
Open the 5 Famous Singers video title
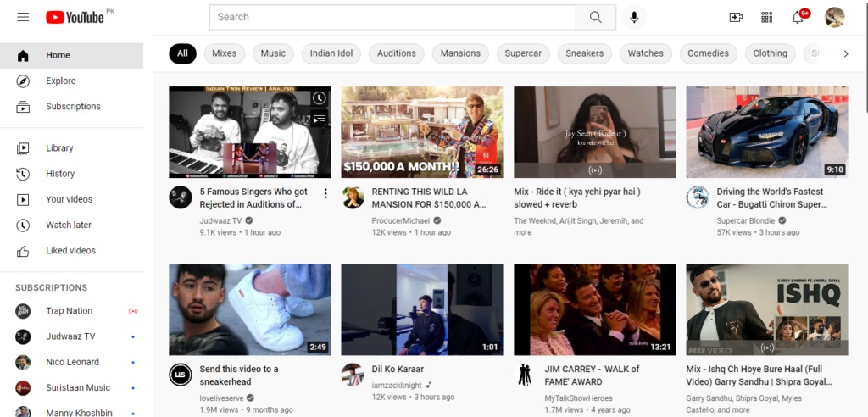(253, 197)
